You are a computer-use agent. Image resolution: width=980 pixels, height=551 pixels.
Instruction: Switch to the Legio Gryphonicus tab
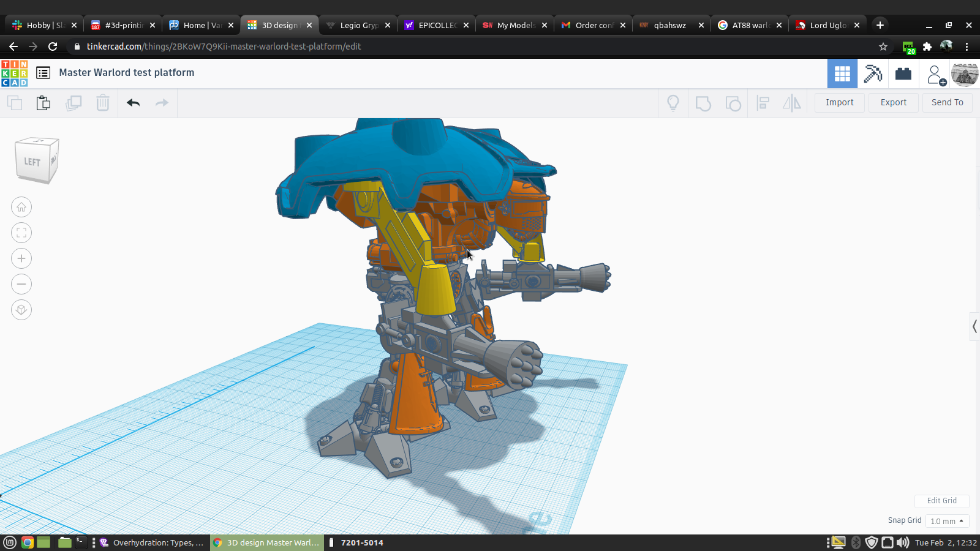[358, 25]
